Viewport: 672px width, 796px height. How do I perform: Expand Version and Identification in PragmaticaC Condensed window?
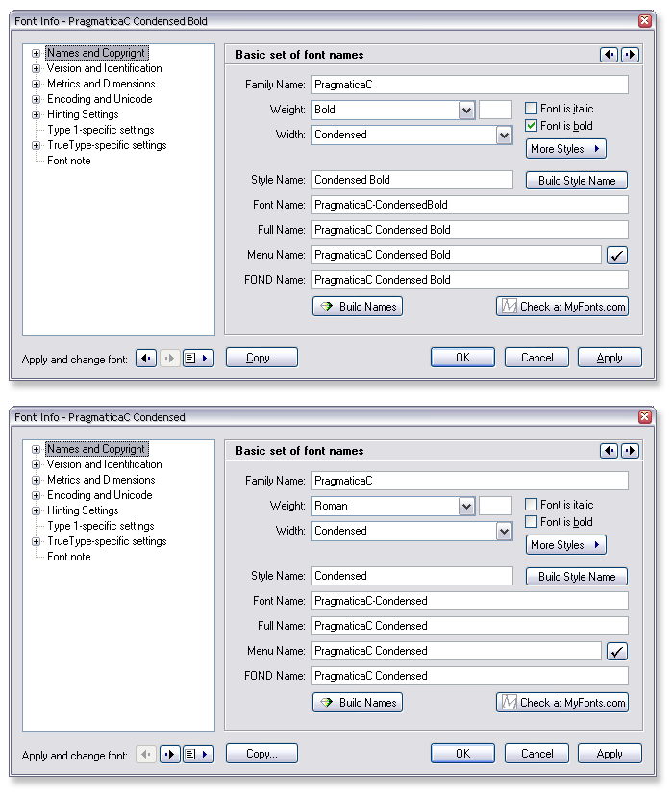click(x=36, y=464)
